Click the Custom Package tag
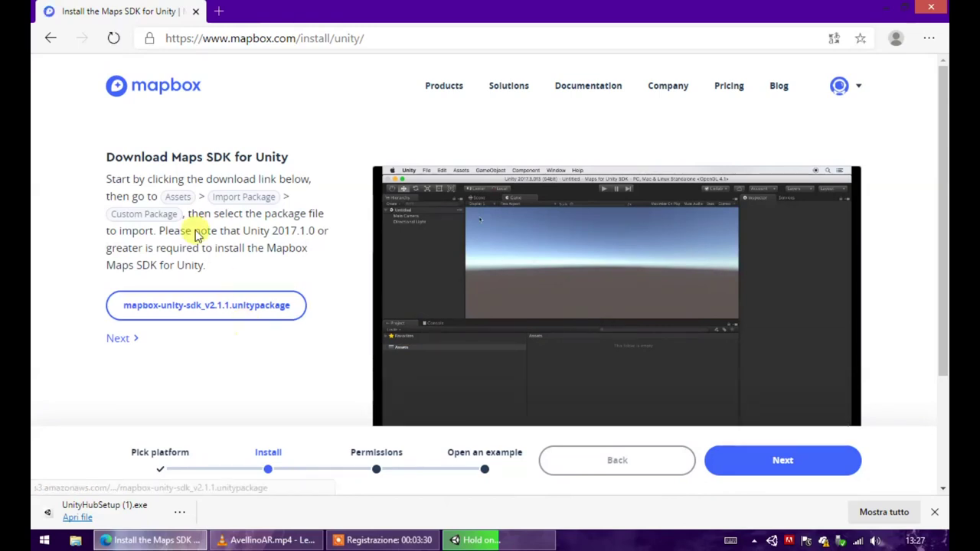The width and height of the screenshot is (980, 551). coord(144,214)
